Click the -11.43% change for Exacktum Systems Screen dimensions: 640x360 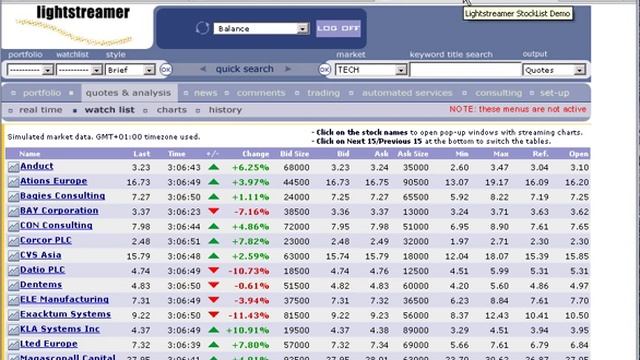coord(249,316)
